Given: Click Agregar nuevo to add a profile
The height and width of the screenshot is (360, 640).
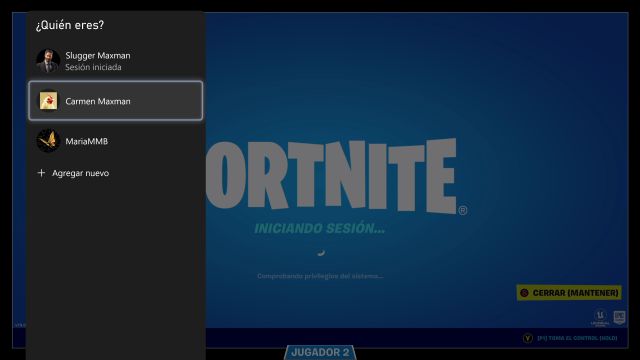Looking at the screenshot, I should [x=116, y=173].
